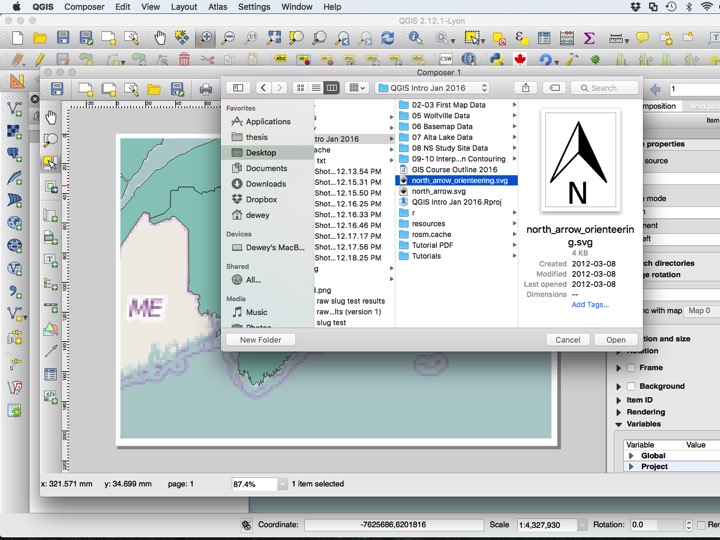This screenshot has height=540, width=720.
Task: Open the Composer zoom level dropdown 87.4%
Action: [x=282, y=484]
